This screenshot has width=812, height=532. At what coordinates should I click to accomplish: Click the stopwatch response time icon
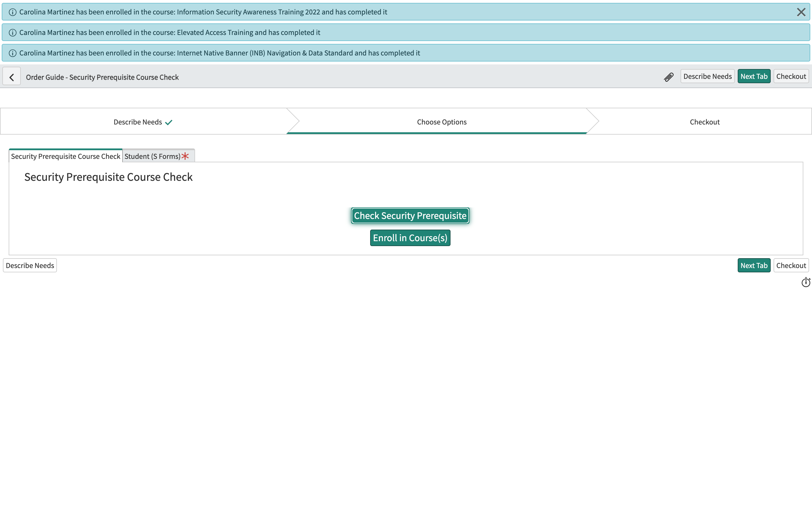point(806,282)
